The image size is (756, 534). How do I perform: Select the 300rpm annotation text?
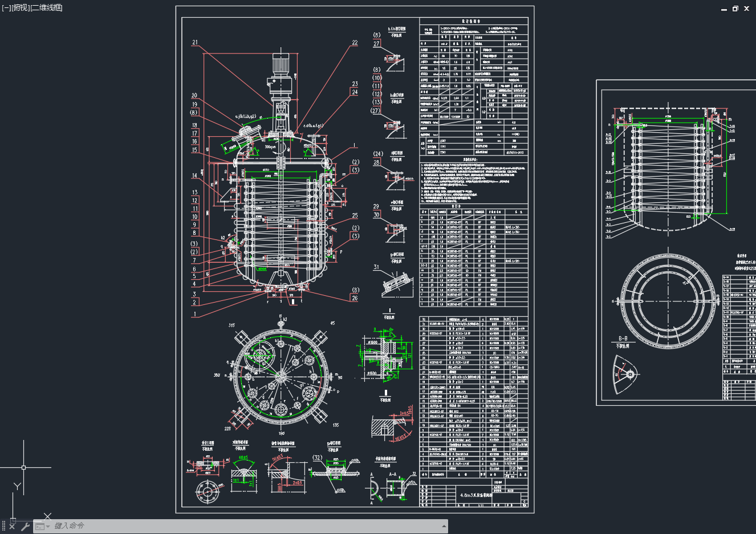click(271, 146)
